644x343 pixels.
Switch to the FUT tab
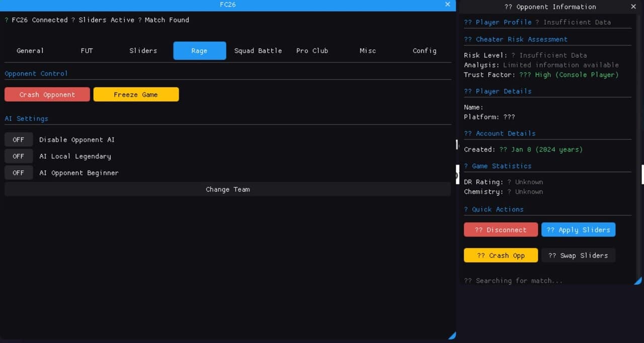[87, 51]
